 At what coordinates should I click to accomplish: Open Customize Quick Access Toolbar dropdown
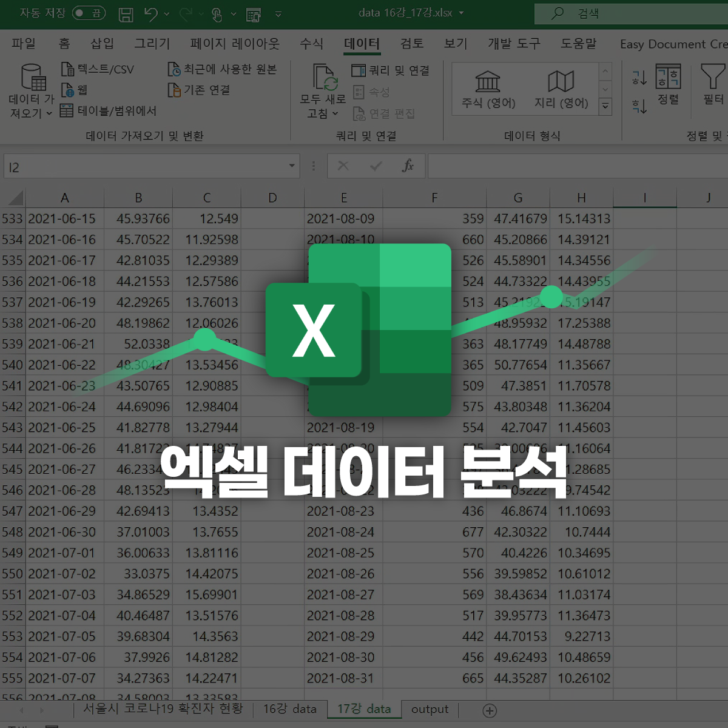click(278, 14)
